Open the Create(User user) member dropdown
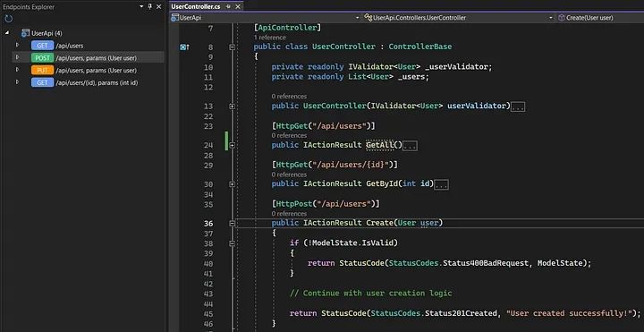 pos(600,18)
